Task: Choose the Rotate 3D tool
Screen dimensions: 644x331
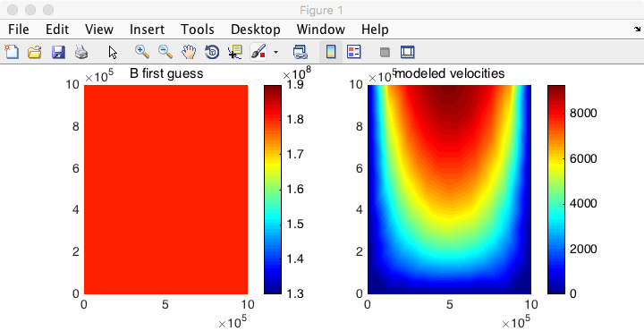Action: (x=212, y=52)
